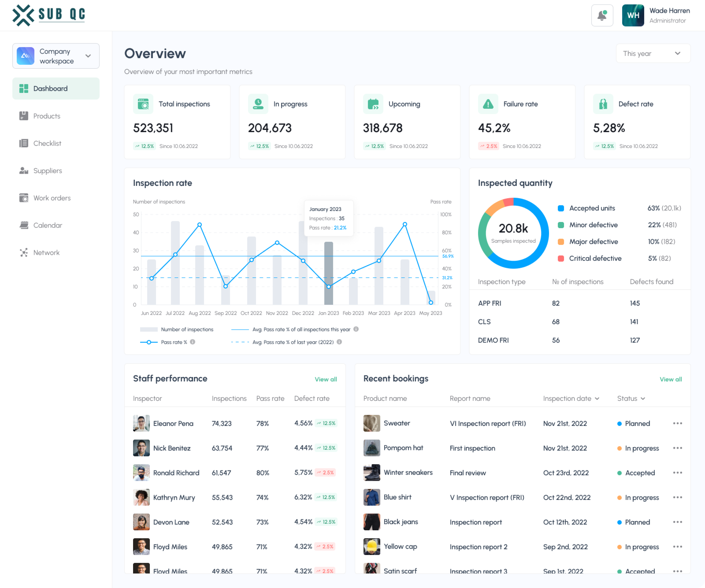Select the Dashboard icon in the sidebar
This screenshot has width=705, height=588.
pos(24,88)
